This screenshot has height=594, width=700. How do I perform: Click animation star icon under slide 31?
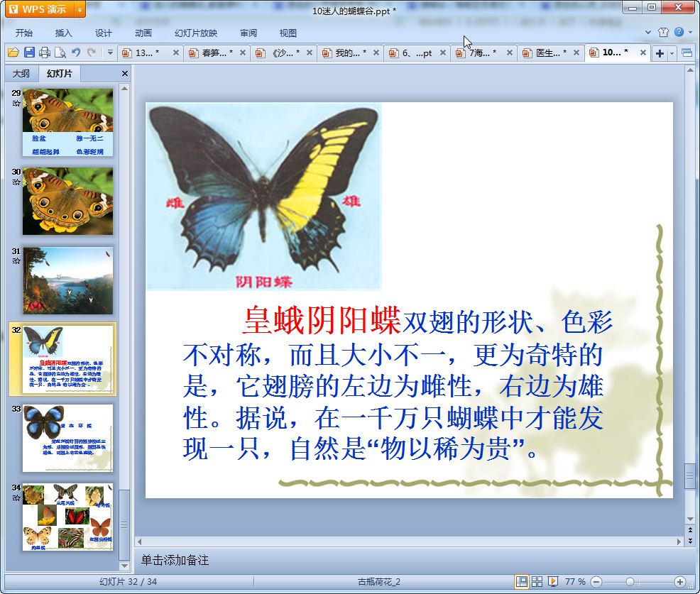16,261
